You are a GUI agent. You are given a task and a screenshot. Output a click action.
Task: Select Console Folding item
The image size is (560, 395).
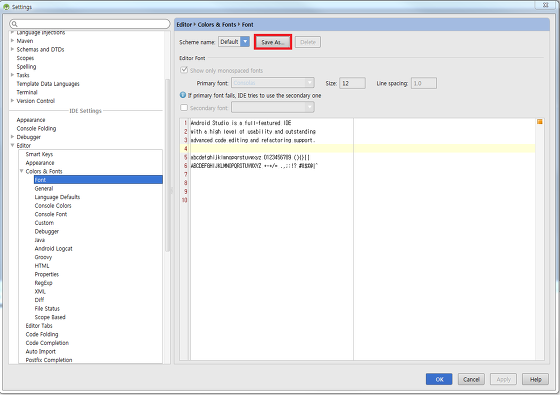[x=36, y=128]
